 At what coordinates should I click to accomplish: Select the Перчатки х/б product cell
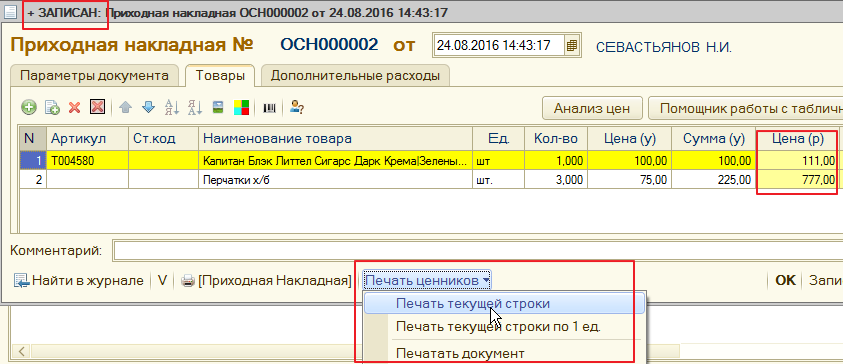click(x=335, y=179)
